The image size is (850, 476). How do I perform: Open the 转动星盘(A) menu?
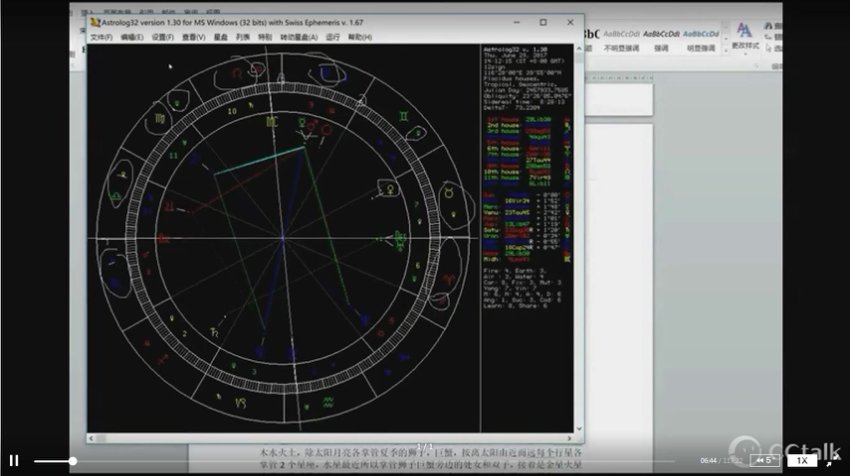[x=299, y=37]
